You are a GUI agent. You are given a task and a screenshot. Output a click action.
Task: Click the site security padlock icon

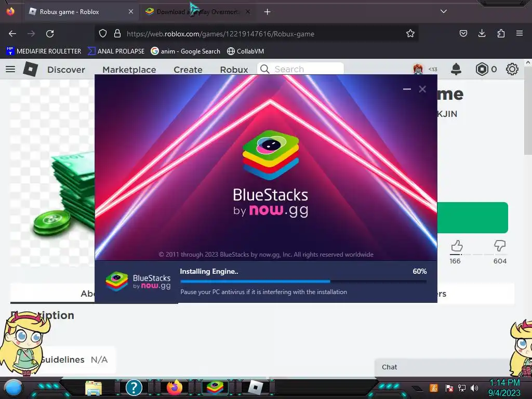(x=117, y=33)
